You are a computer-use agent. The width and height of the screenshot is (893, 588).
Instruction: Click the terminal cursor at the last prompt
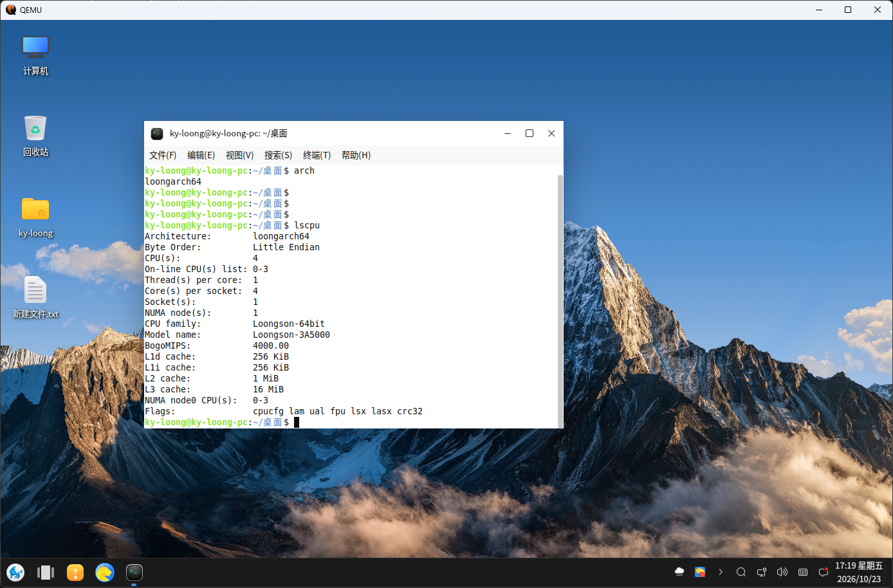point(297,422)
